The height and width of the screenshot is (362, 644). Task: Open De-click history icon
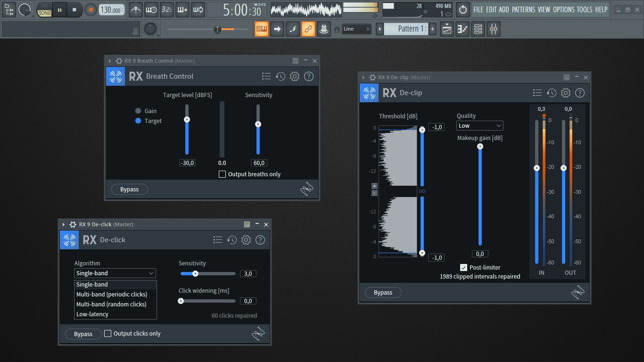pos(232,240)
